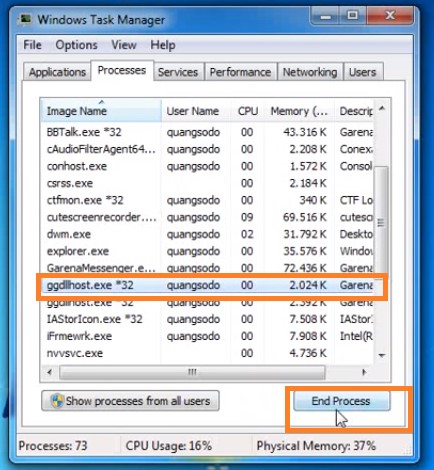Open the Options menu
This screenshot has height=470, width=434.
(76, 45)
